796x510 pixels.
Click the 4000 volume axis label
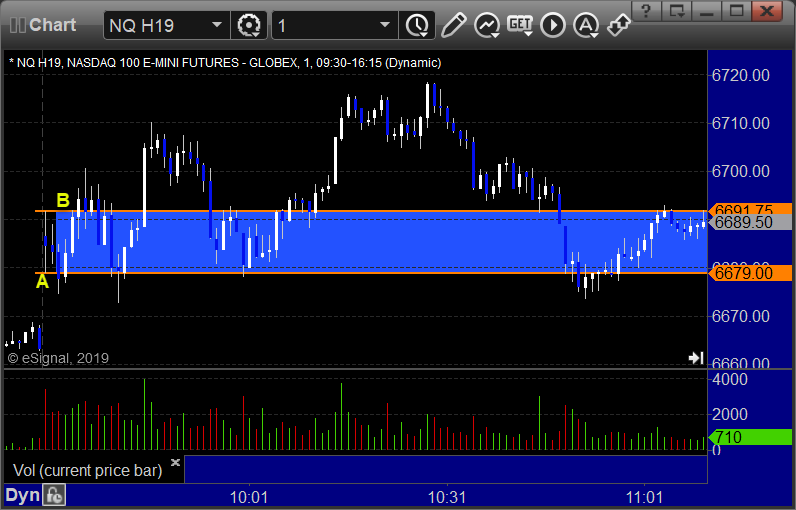[x=730, y=380]
